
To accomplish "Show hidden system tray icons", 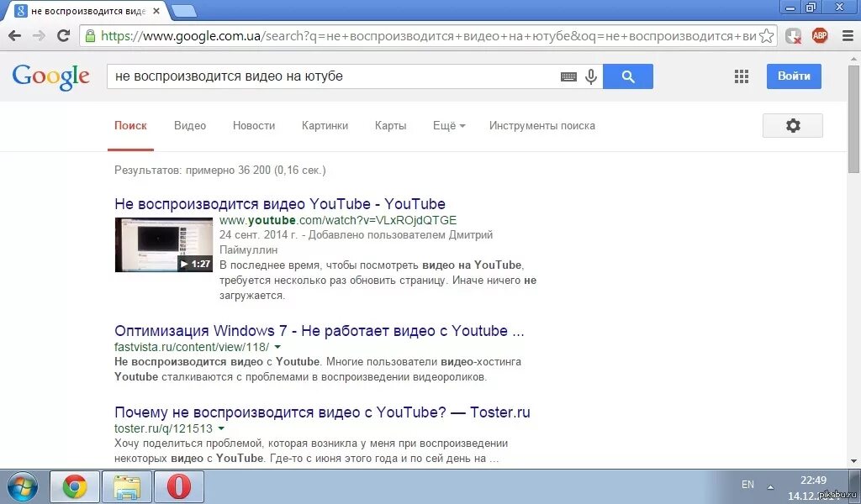I will click(770, 486).
